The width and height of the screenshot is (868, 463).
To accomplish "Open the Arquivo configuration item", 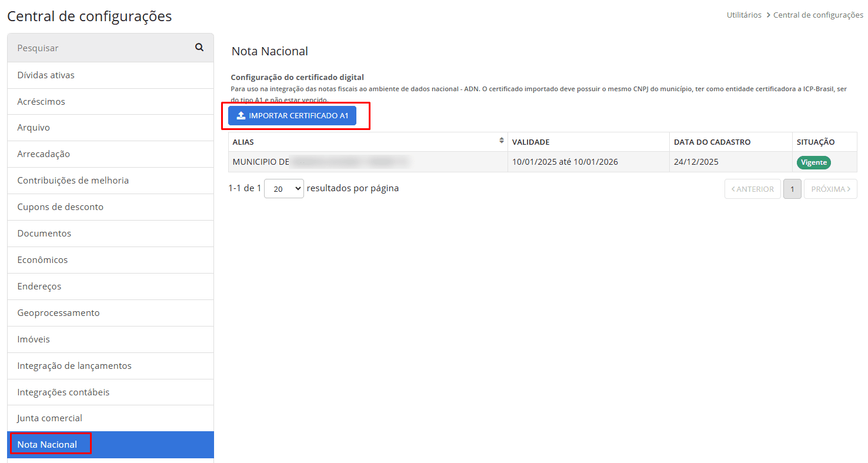I will [34, 128].
